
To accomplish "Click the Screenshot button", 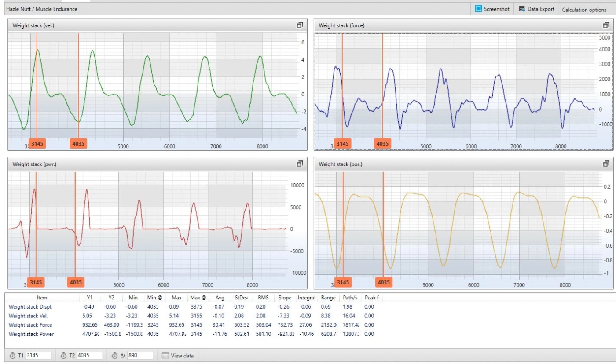I will point(492,9).
